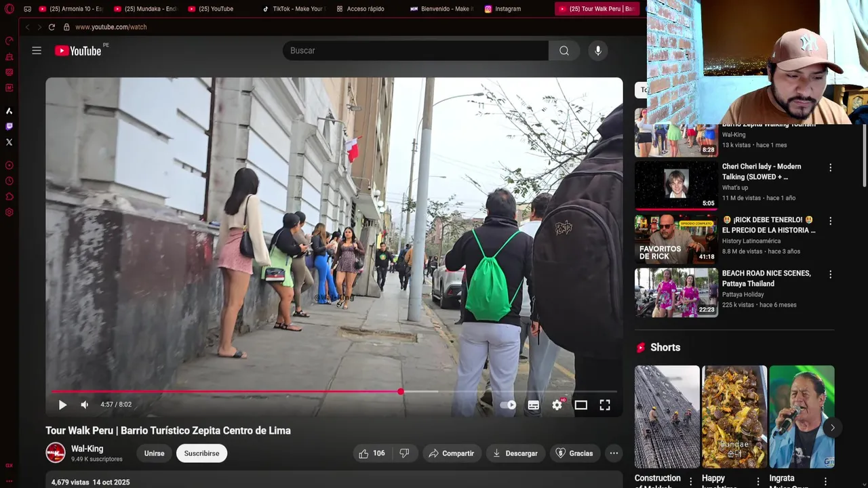Switch to the Mundaka tab

(145, 9)
